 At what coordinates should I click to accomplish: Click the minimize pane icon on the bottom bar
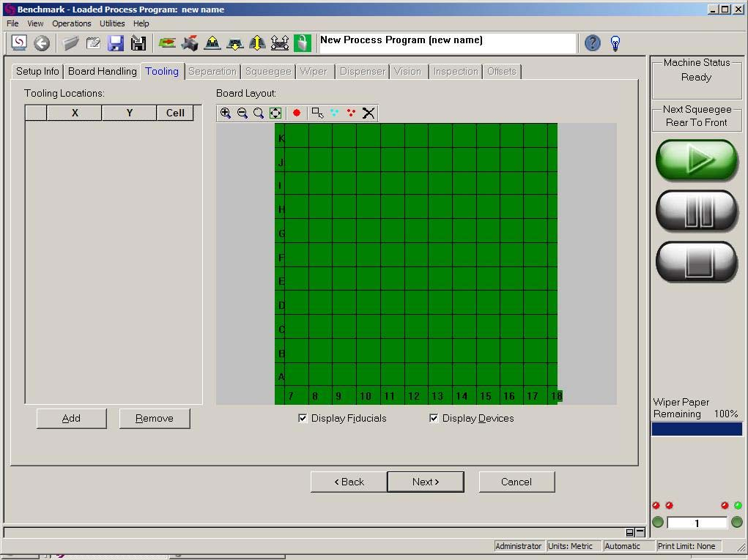640,532
